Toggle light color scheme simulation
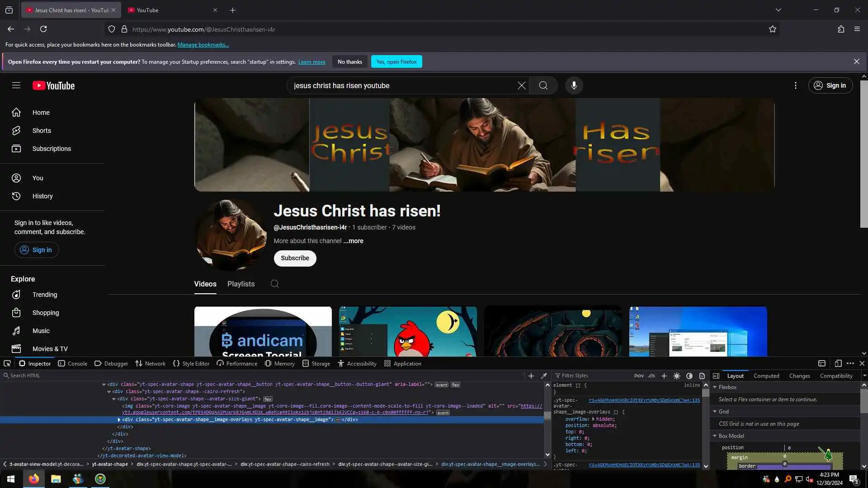 click(676, 375)
